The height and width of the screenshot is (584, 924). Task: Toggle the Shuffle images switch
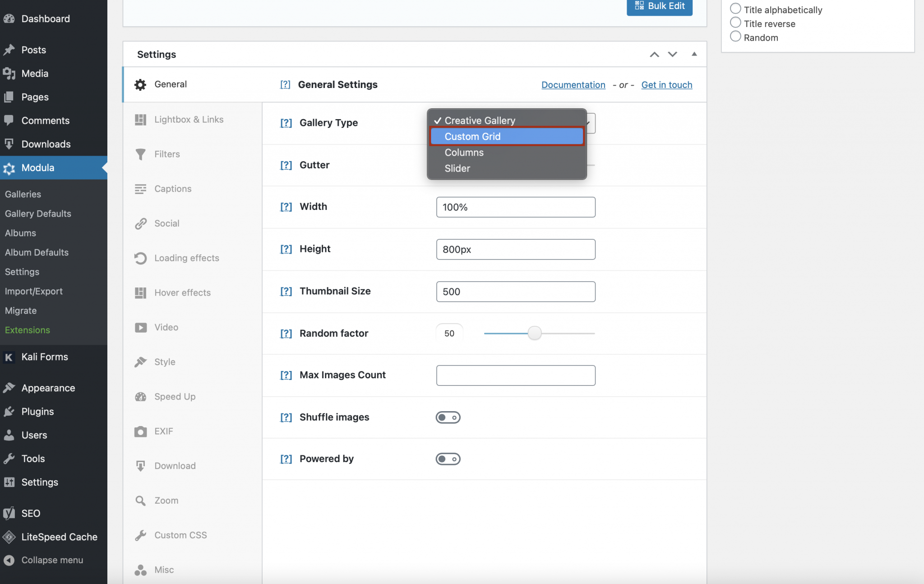coord(448,417)
